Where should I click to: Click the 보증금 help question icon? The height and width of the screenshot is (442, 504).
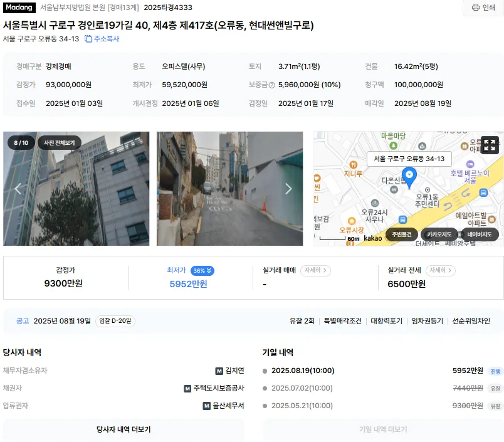coord(271,85)
